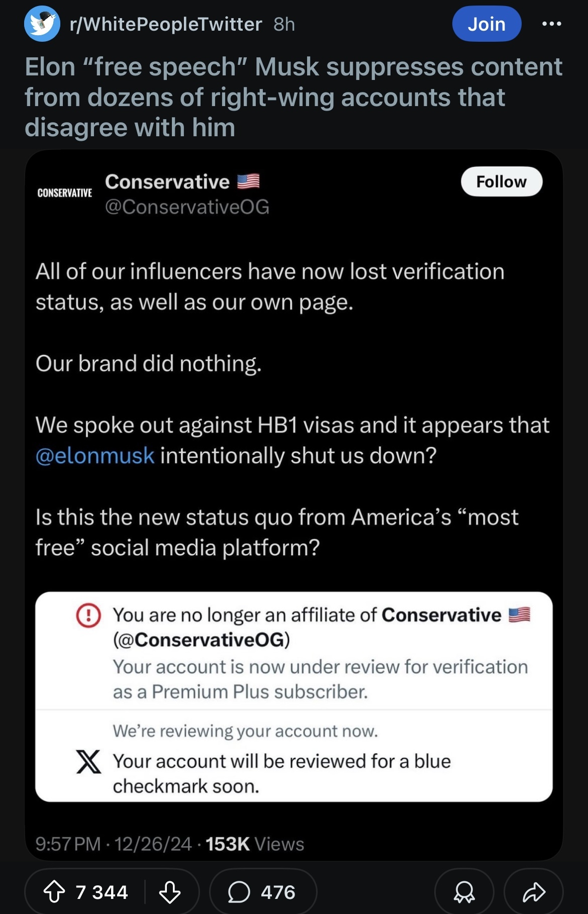Screen dimensions: 588x914
Task: Tap the 7 344 upvote score
Action: click(102, 892)
